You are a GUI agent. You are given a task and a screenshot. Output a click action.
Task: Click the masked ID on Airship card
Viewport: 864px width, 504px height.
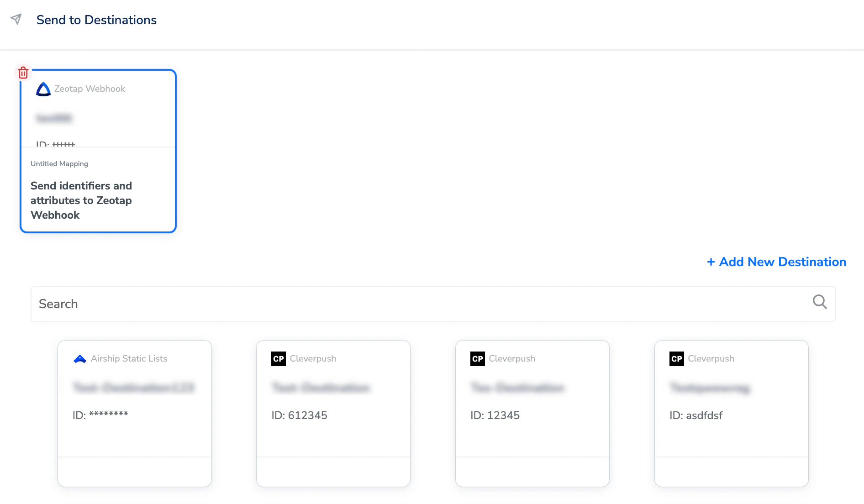(x=109, y=415)
